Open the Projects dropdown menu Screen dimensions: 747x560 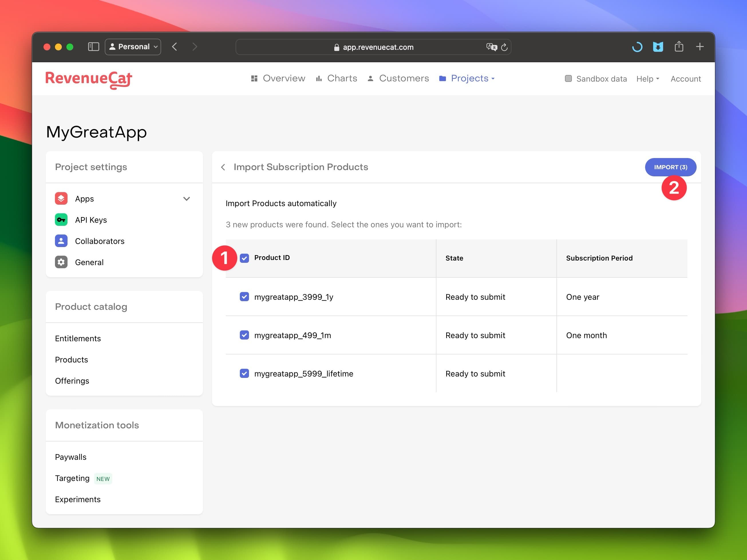[467, 78]
